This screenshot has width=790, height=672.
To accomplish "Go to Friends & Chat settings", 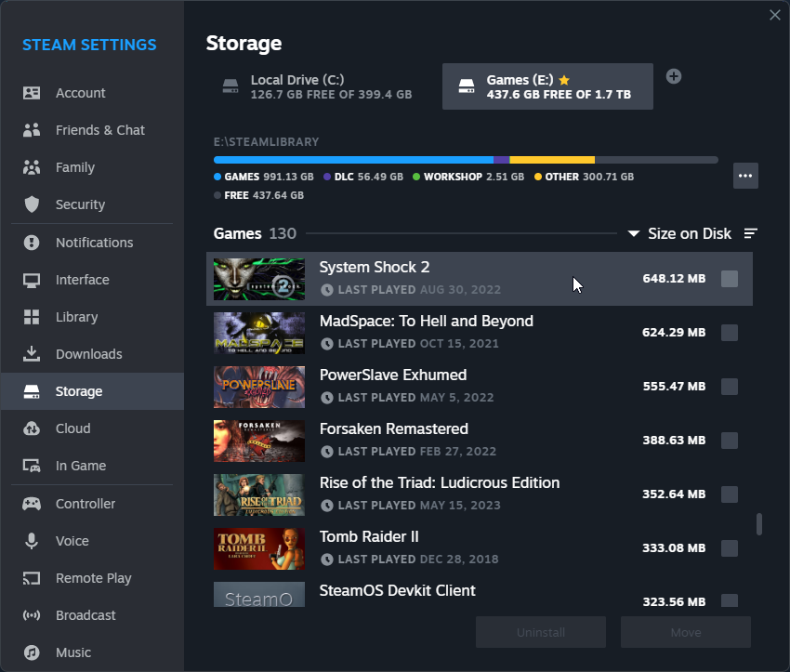I will click(92, 130).
